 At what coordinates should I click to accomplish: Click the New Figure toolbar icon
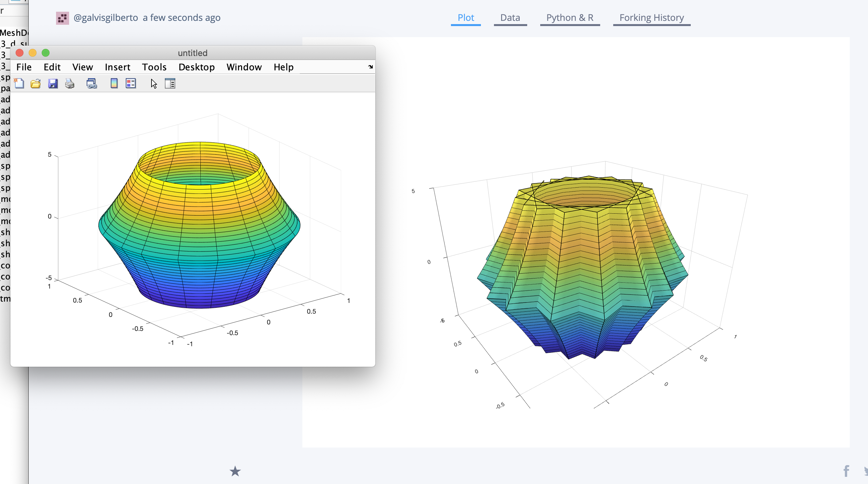point(19,83)
